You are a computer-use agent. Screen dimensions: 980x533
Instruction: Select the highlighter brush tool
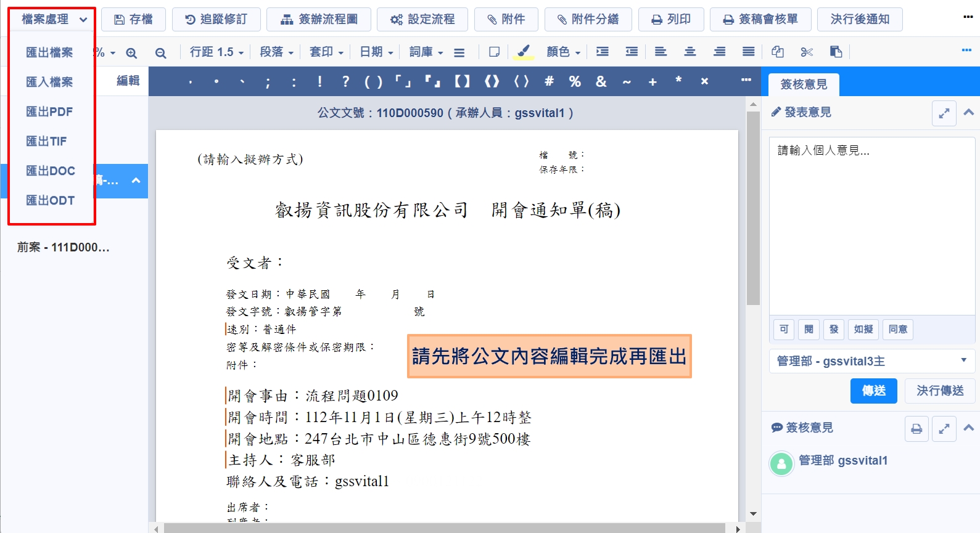click(523, 52)
